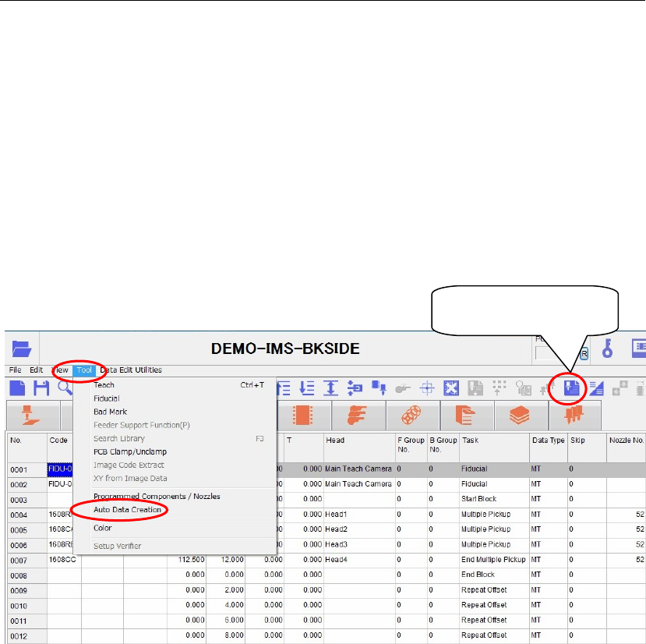Click the grey nozzle dispenser icon
The image size is (646, 644).
pos(403,388)
